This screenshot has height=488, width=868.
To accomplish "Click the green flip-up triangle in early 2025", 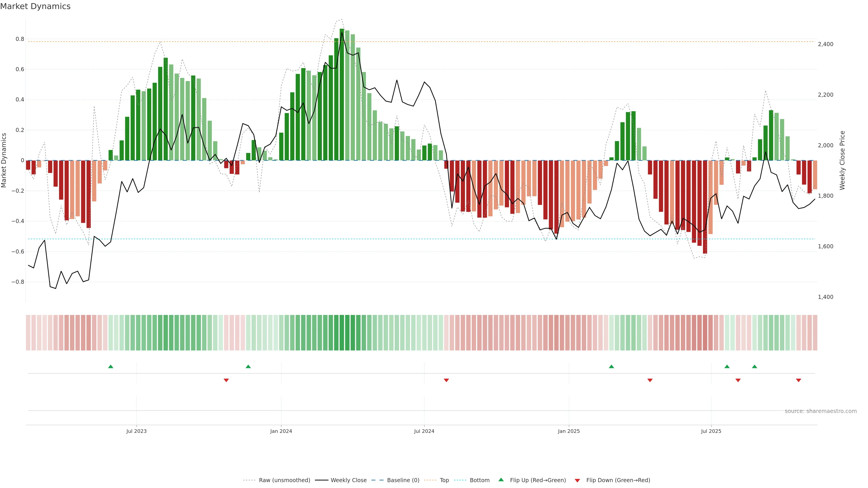I will coord(611,366).
